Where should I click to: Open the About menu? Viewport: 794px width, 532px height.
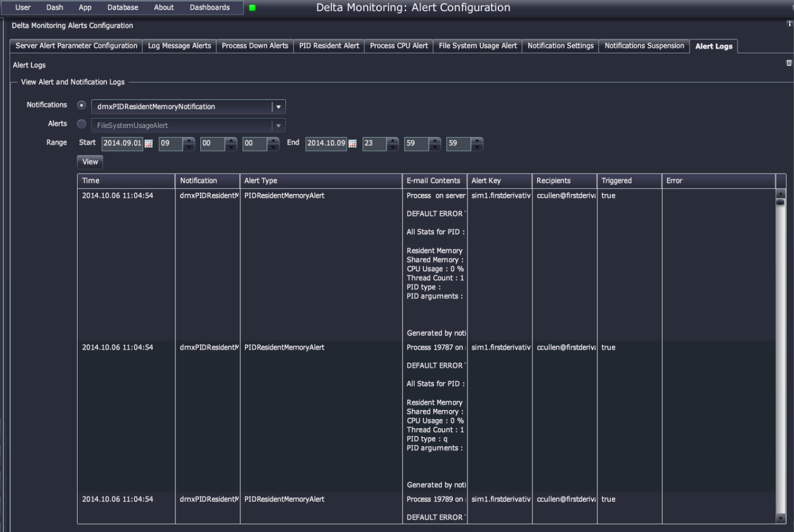164,8
